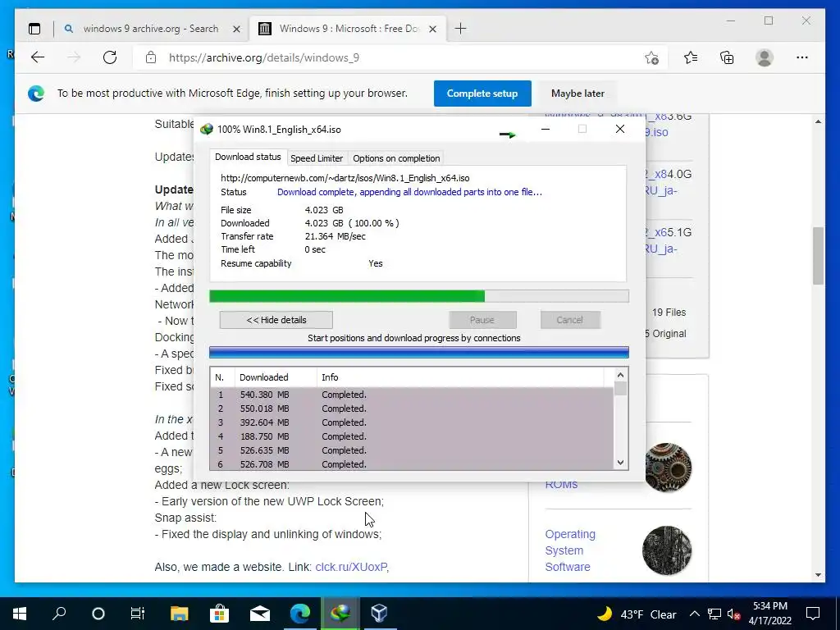
Task: Select connection row 3 with 392.604 MB
Action: [x=412, y=422]
